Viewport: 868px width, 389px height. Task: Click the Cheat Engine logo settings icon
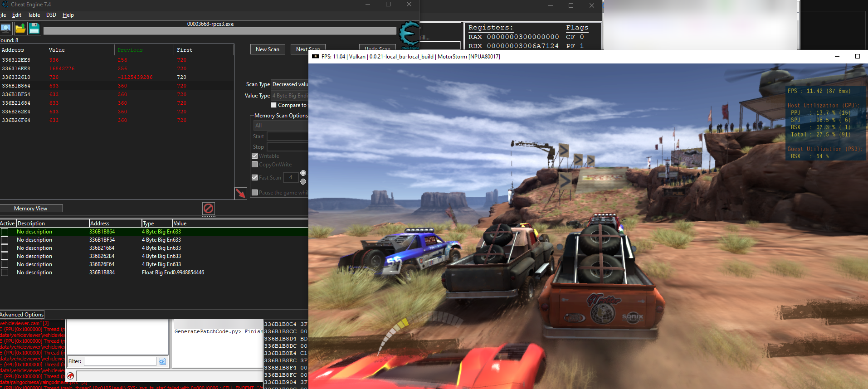(x=409, y=34)
